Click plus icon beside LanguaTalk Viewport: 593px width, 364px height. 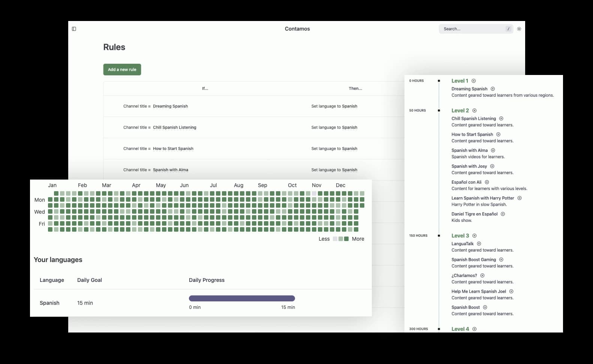pyautogui.click(x=479, y=244)
